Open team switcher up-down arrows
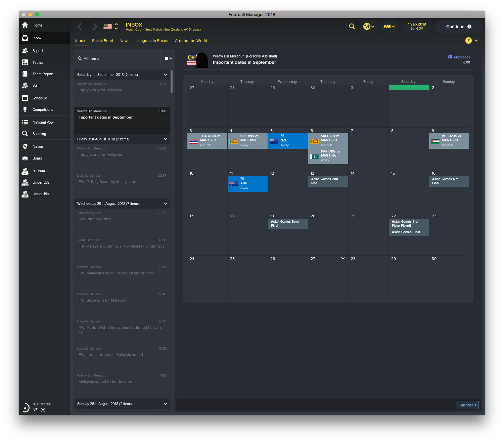 (116, 26)
